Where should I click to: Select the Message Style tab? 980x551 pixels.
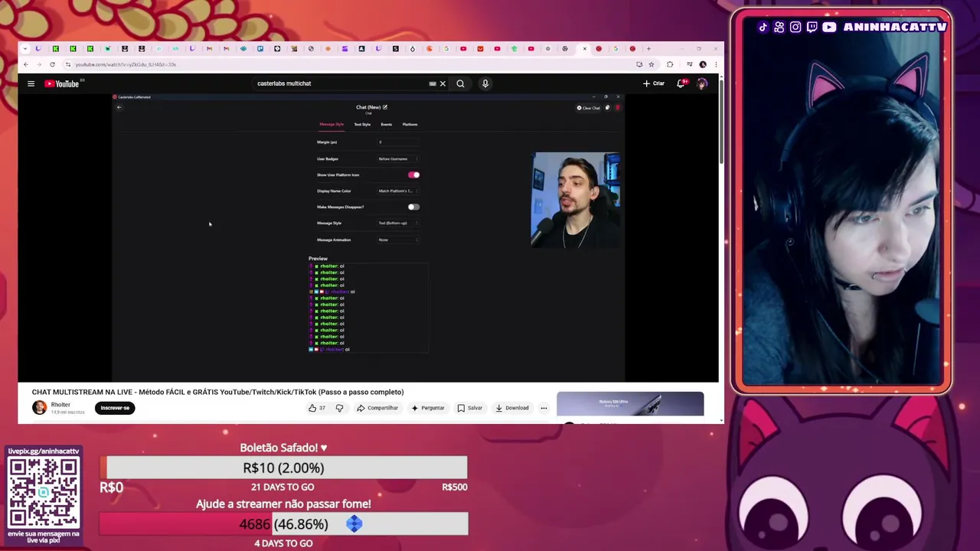(332, 124)
